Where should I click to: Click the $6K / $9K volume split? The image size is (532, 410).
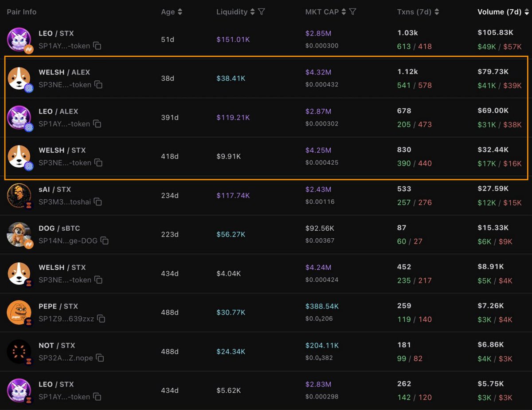pos(495,241)
